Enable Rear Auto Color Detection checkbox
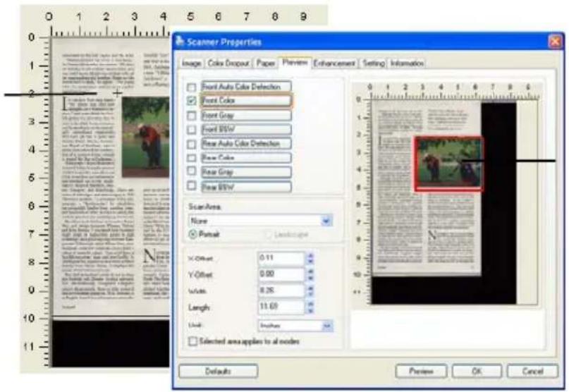 pos(191,144)
